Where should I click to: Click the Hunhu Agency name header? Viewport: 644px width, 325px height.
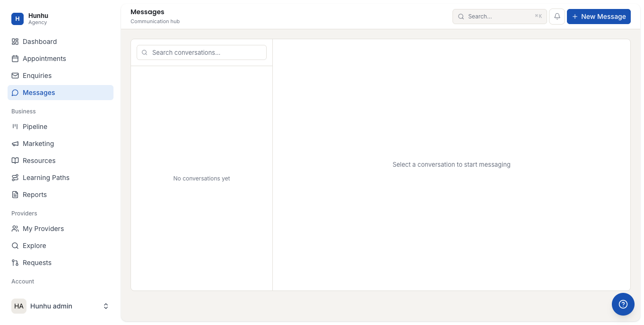tap(38, 19)
